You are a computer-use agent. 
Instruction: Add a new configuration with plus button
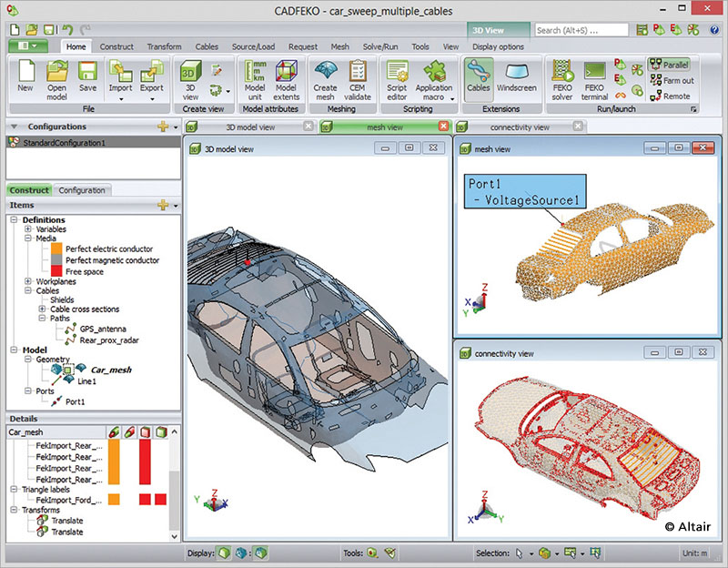click(163, 127)
